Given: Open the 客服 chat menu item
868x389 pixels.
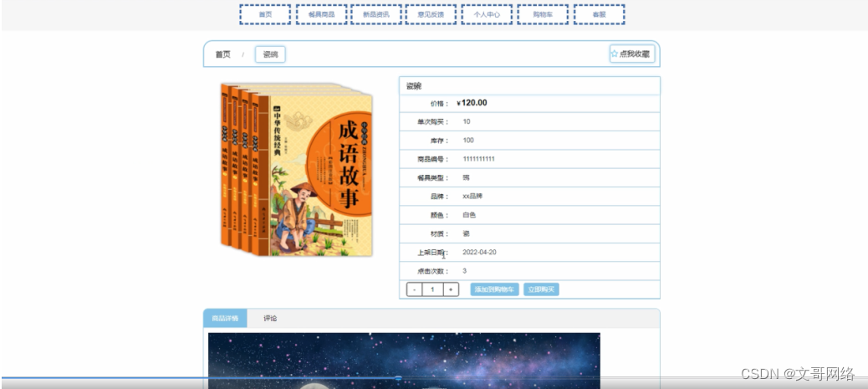Looking at the screenshot, I should 599,14.
